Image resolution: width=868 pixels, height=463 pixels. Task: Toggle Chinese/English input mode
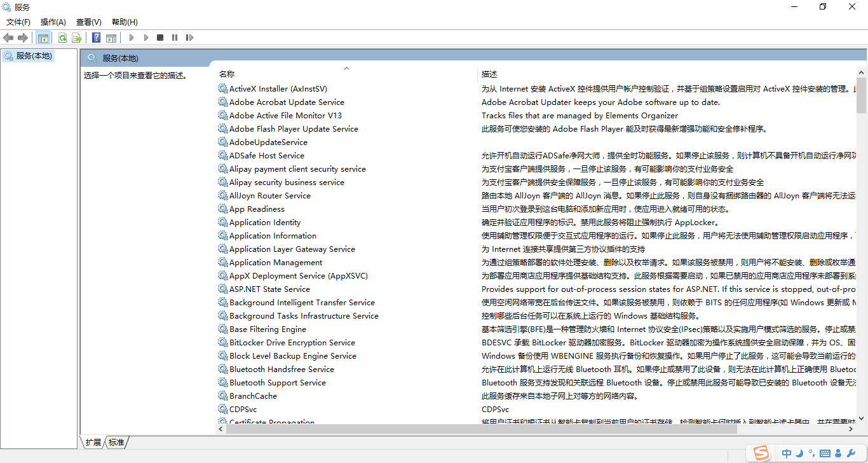point(787,453)
